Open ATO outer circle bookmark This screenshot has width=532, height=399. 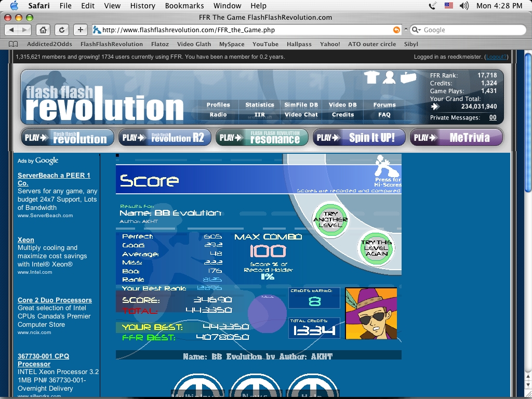(x=372, y=44)
